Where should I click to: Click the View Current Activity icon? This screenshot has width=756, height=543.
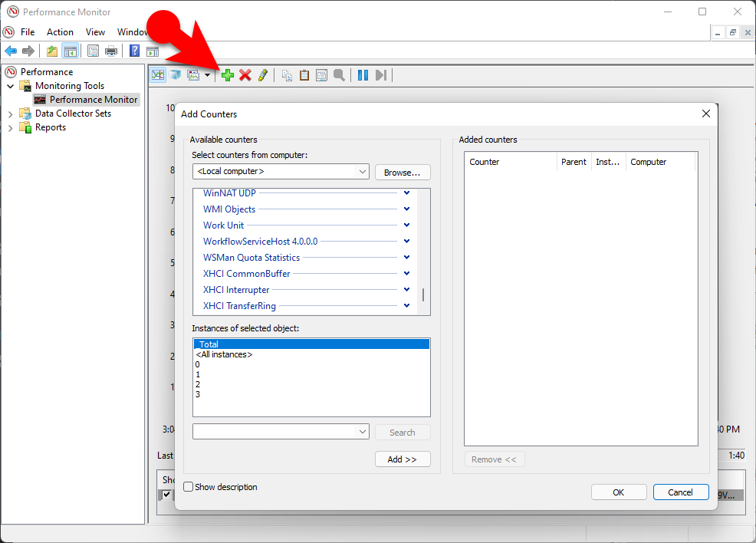coord(158,75)
